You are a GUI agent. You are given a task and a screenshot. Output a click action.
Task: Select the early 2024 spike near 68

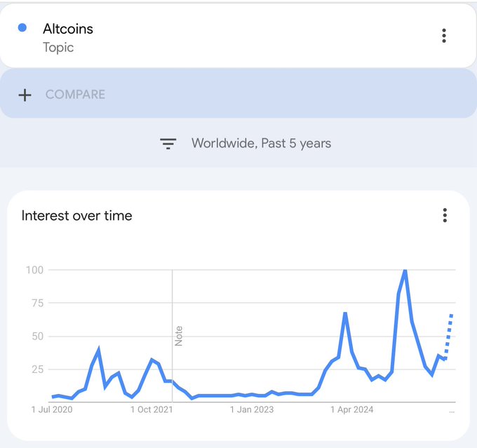tap(345, 313)
